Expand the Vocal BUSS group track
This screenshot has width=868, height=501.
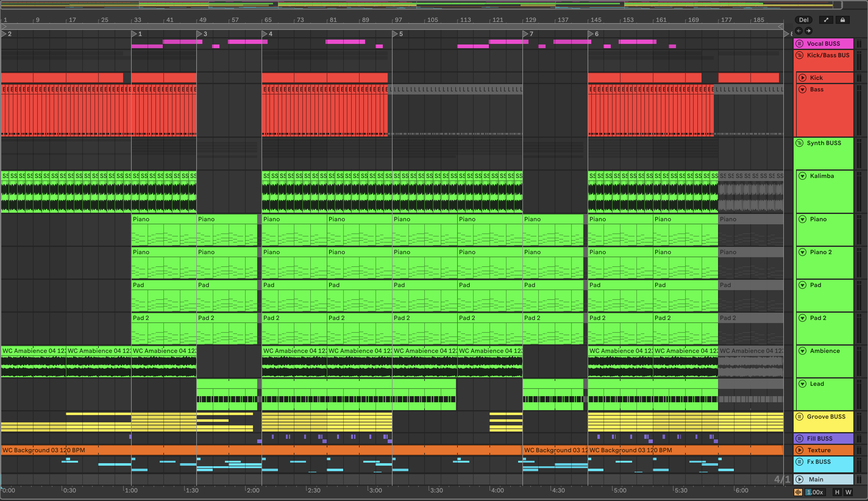click(799, 44)
